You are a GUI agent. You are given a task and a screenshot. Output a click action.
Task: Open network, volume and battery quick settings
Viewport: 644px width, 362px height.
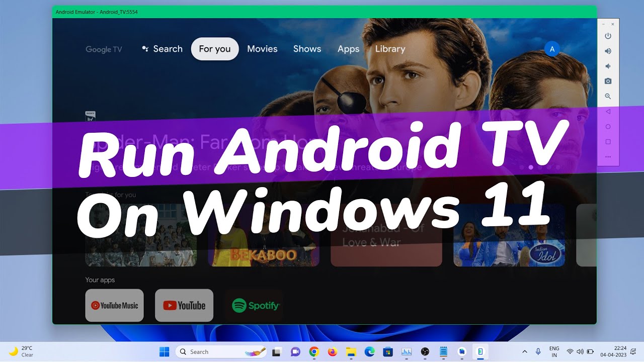(580, 352)
